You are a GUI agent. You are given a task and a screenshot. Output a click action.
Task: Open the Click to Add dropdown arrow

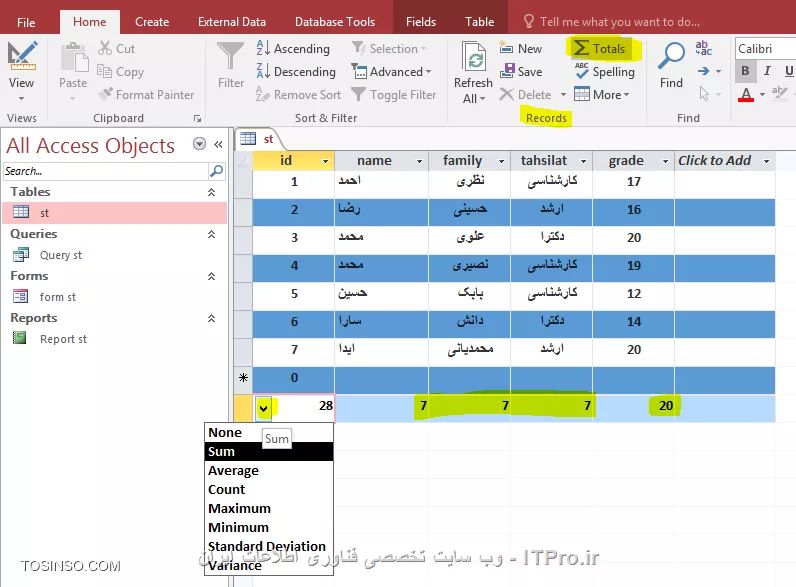coord(767,161)
